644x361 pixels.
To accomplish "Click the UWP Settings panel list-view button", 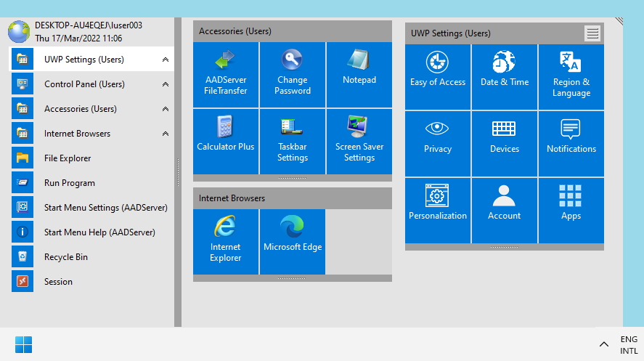I will click(592, 33).
